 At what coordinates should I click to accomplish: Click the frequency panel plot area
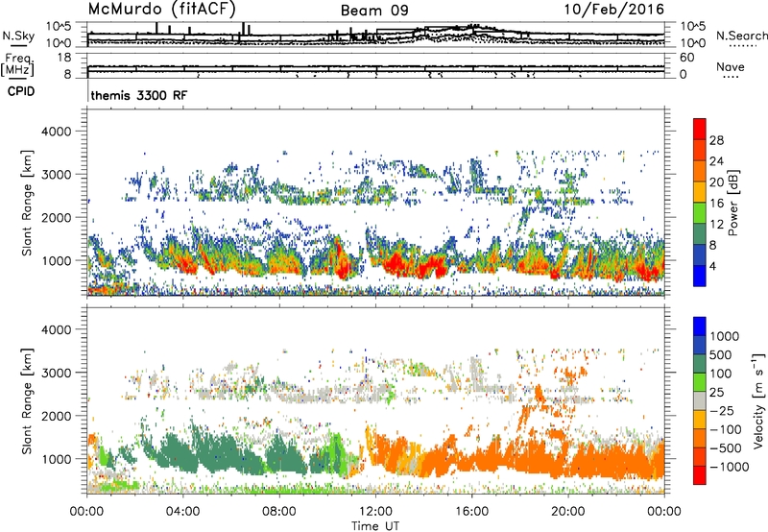point(376,65)
